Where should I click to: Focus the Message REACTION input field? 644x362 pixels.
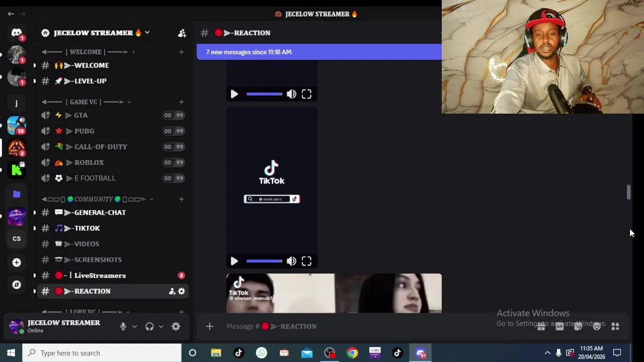pyautogui.click(x=377, y=326)
